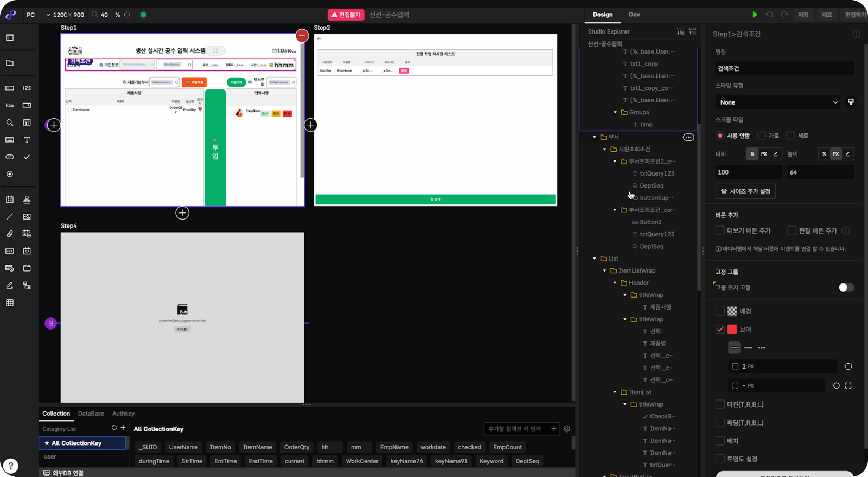
Task: Collapse the ItemListWrap tree node
Action: pos(605,270)
